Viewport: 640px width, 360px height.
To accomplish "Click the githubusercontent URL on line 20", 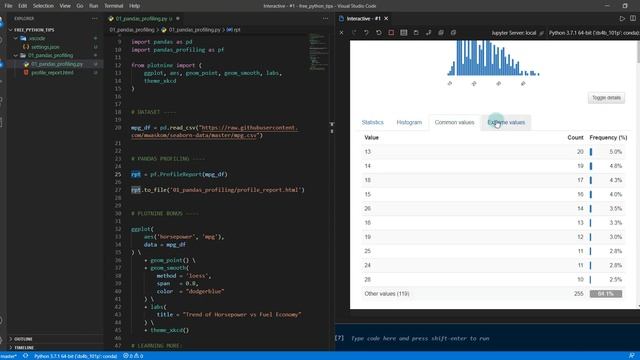I will pyautogui.click(x=214, y=131).
